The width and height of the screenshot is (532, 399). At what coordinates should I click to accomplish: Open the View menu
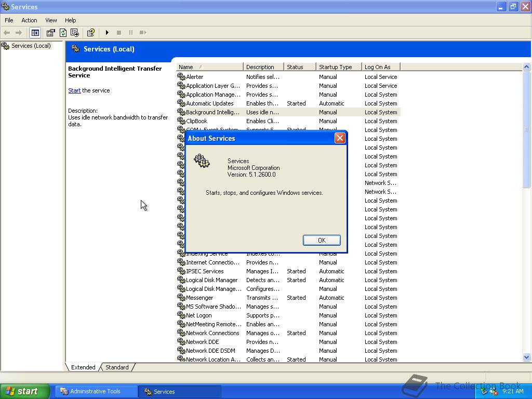click(51, 20)
